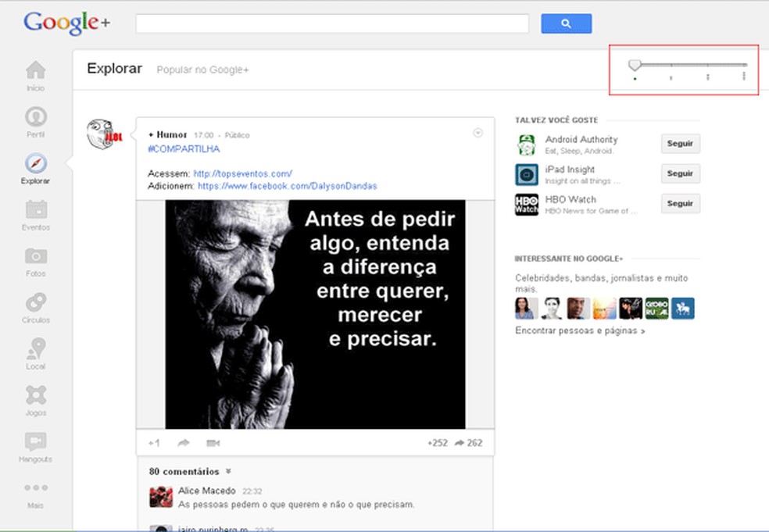Screen dimensions: 769x532
Task: Open the HBO Watch avatar icon
Action: point(527,205)
